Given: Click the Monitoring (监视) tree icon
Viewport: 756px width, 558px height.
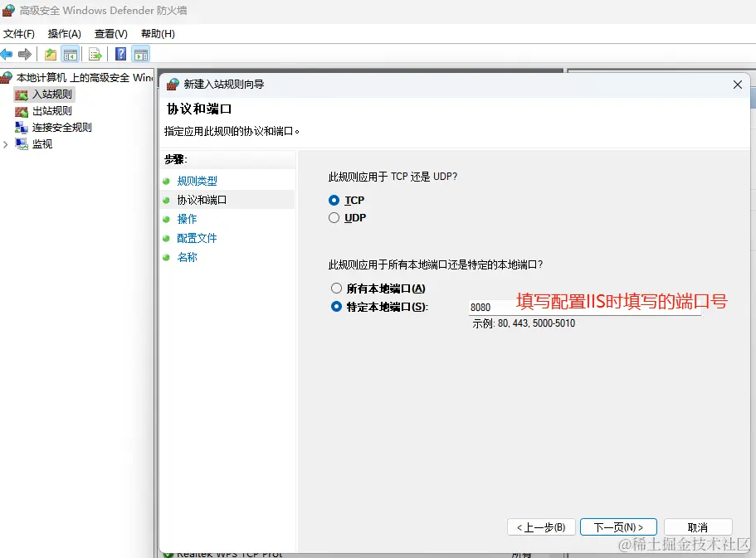Looking at the screenshot, I should 22,144.
